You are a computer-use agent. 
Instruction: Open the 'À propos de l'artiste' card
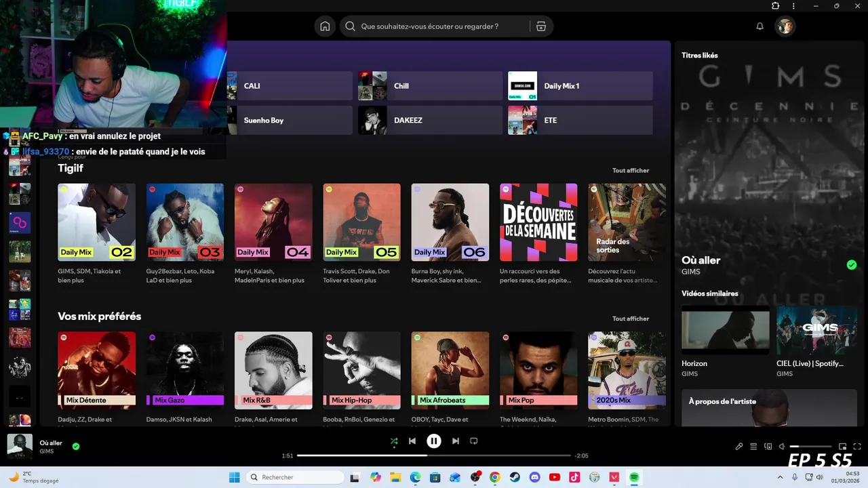click(x=770, y=407)
